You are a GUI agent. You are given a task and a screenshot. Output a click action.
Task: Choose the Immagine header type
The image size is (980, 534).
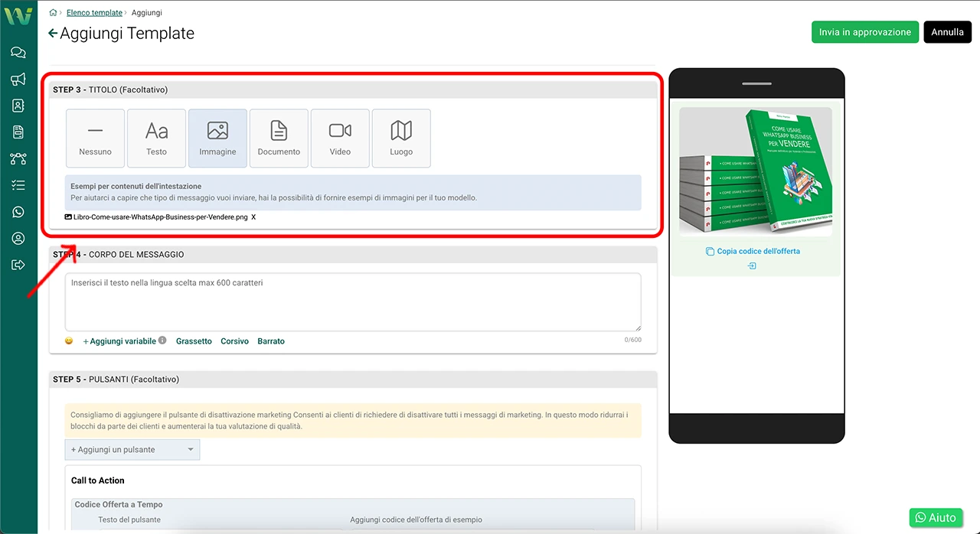pyautogui.click(x=217, y=138)
